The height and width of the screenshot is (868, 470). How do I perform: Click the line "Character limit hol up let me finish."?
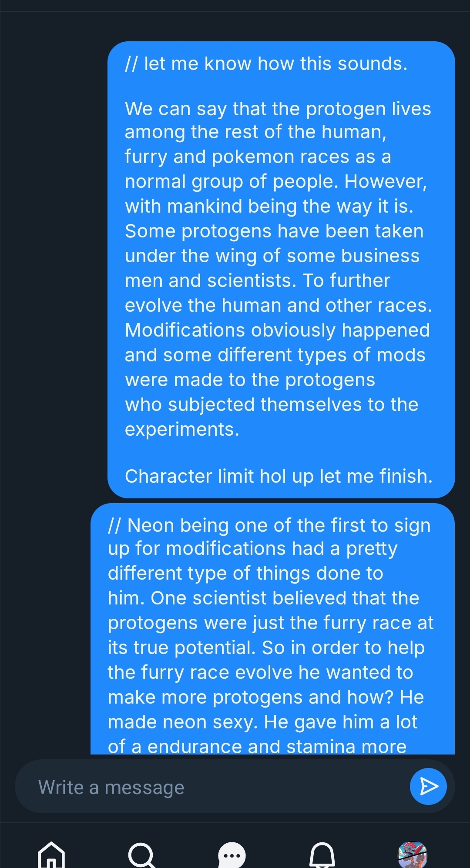pos(279,476)
